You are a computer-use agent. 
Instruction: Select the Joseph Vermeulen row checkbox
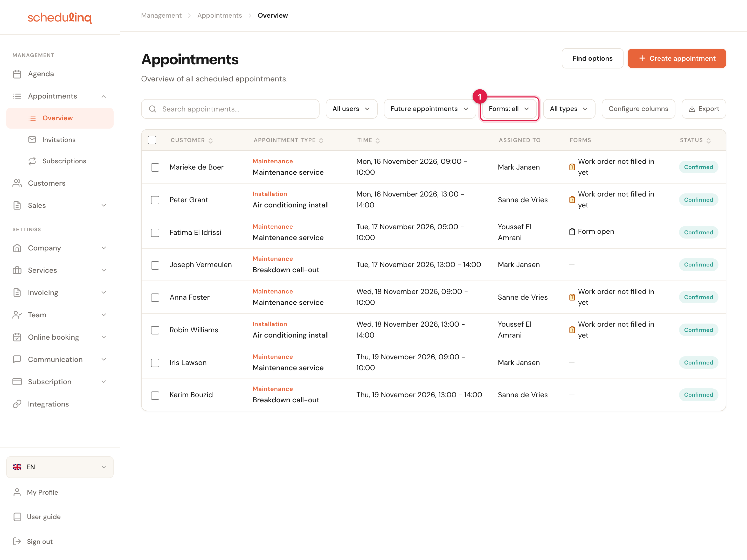click(155, 265)
